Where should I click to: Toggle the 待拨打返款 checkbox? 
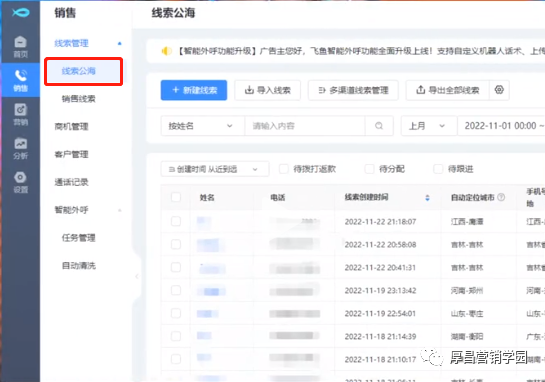284,169
